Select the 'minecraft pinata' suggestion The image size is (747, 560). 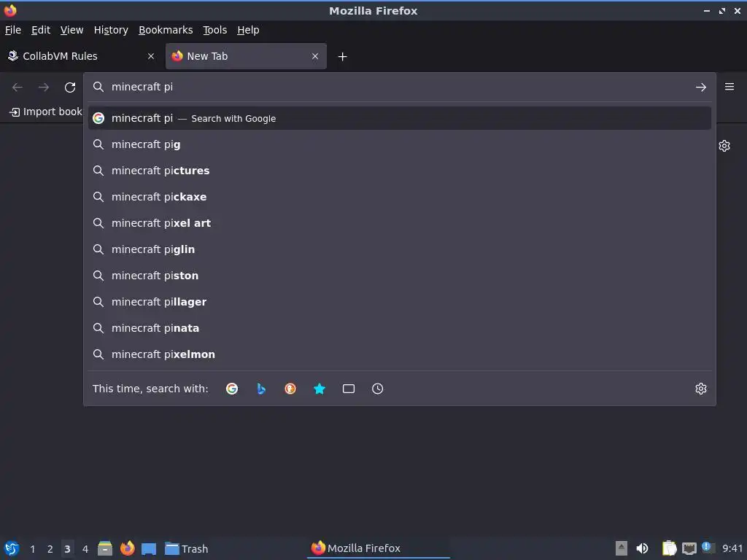point(400,327)
